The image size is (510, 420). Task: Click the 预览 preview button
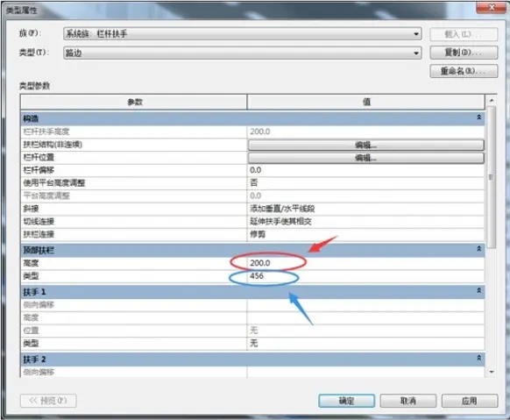tap(48, 401)
